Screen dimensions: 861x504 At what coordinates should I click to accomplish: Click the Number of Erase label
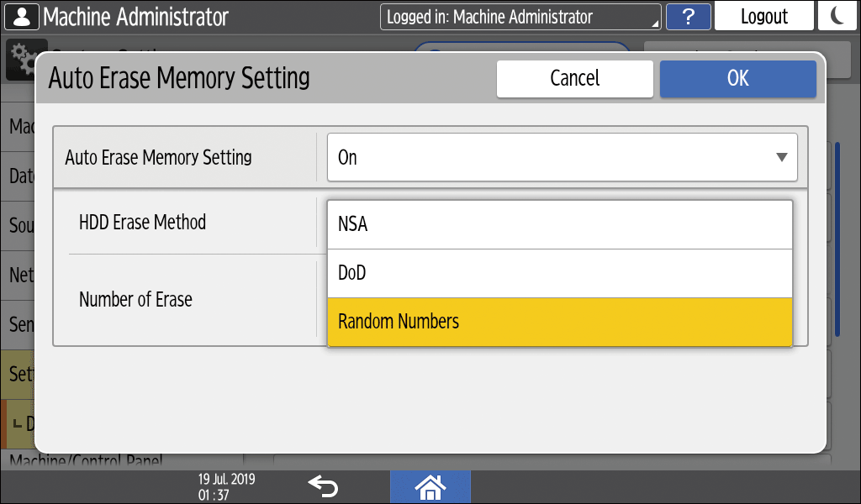coord(135,299)
